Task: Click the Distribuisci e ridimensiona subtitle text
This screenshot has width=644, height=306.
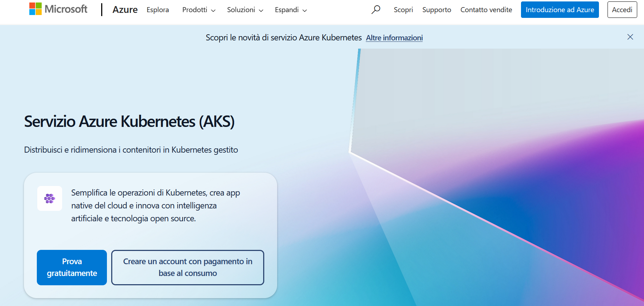Action: (131, 150)
